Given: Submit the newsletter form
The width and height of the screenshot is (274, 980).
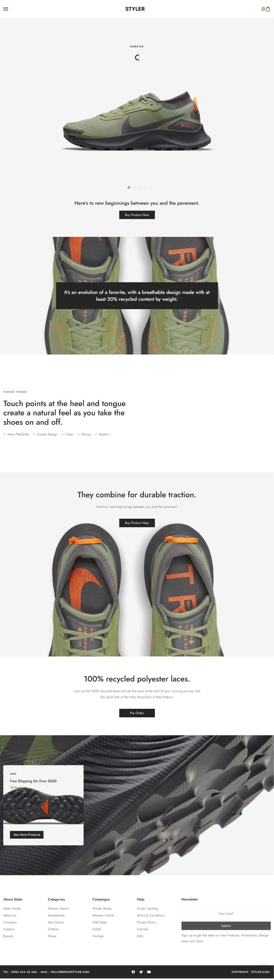Looking at the screenshot, I should click(x=226, y=926).
